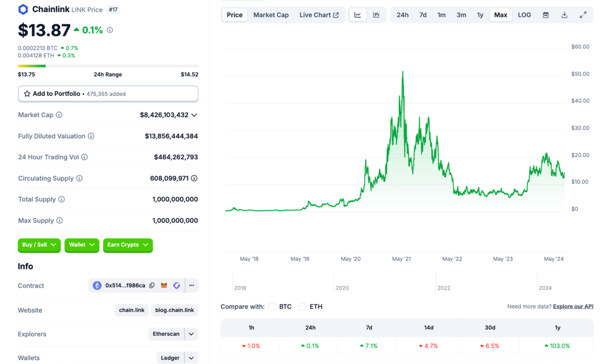Enable BTC comparison checkbox
This screenshot has height=364, width=606.
click(272, 306)
